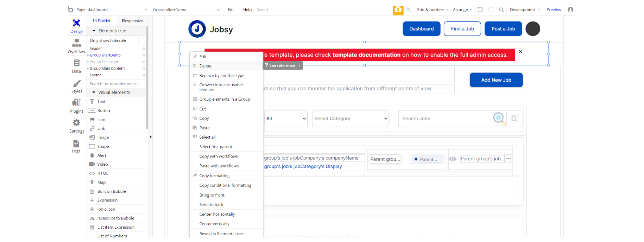
Task: Open the Workflow tab icon
Action: 77,43
